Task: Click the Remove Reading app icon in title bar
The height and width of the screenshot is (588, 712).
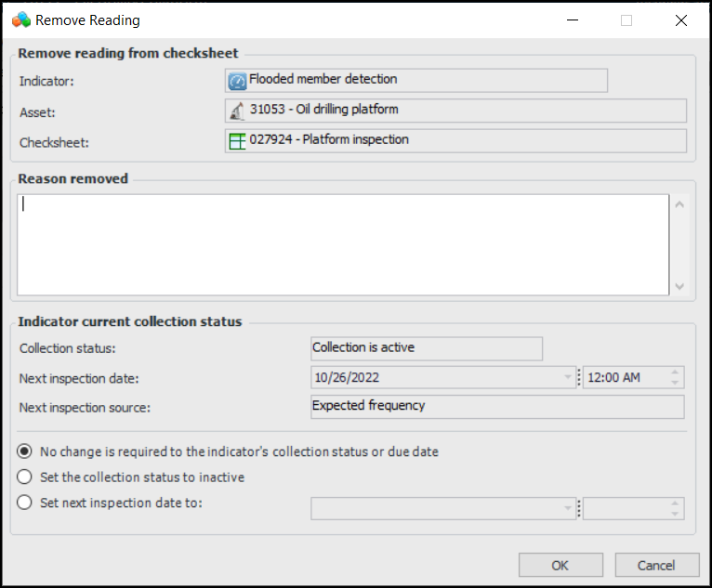Action: 21,20
